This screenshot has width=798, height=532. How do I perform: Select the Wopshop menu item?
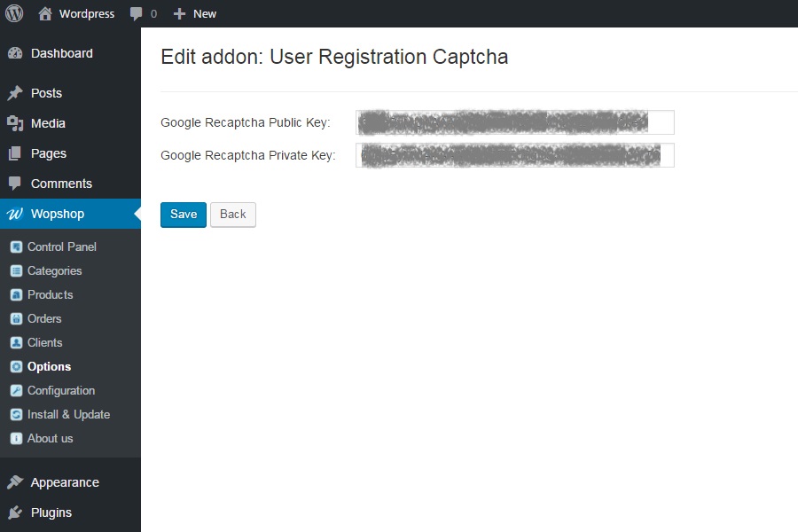coord(58,214)
